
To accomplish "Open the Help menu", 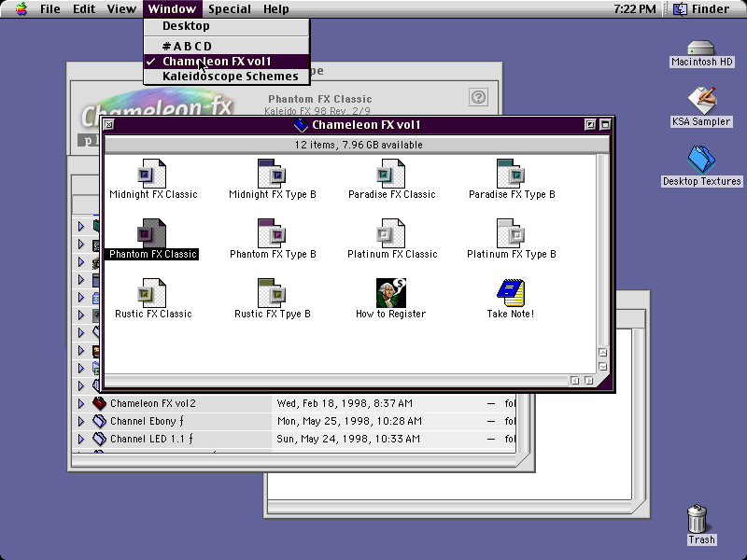I will coord(276,8).
